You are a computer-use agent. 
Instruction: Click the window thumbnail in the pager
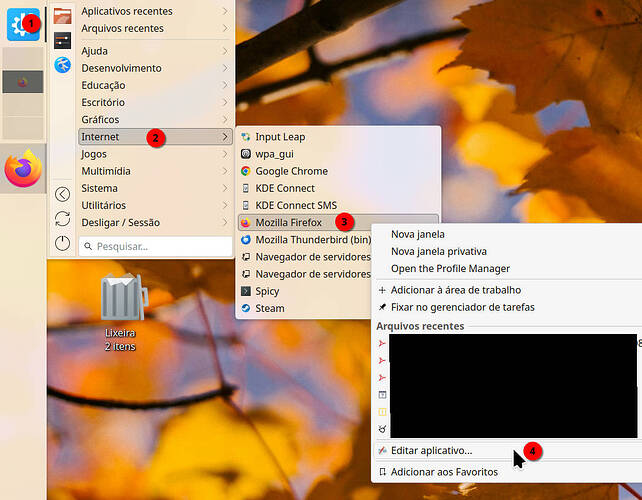point(23,82)
